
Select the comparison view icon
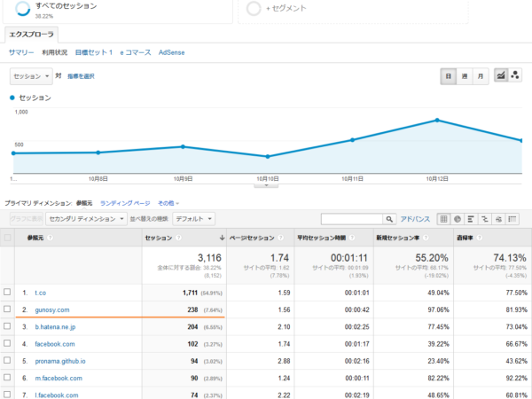pyautogui.click(x=485, y=219)
